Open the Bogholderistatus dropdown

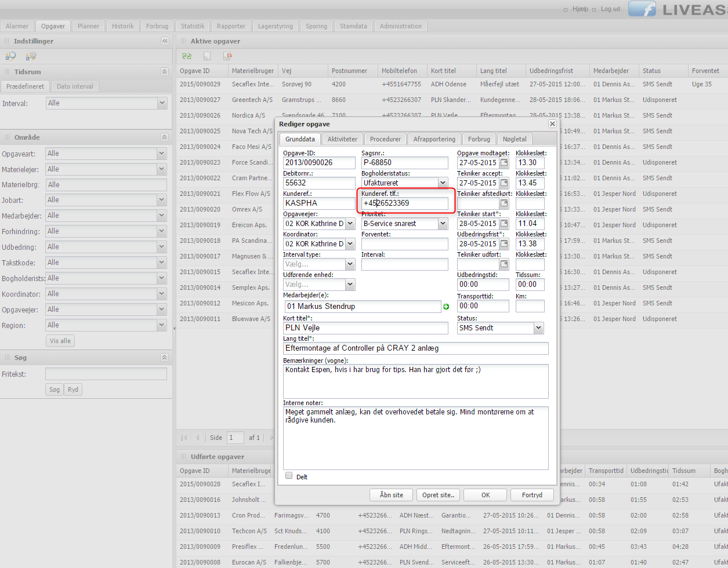coord(443,183)
